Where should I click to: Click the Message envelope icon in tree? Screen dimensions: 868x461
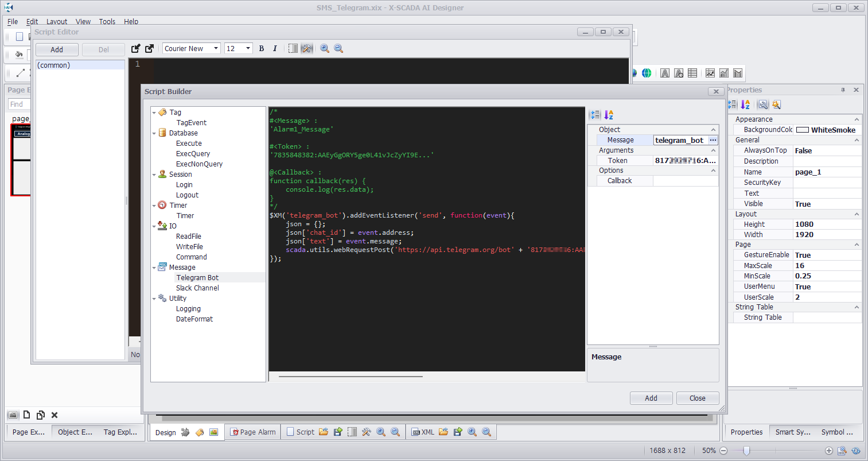162,267
